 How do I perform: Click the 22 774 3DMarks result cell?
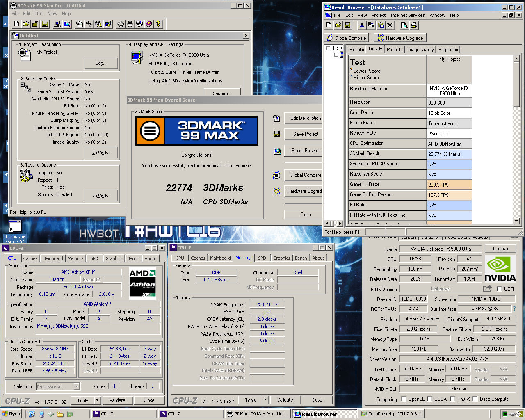point(450,154)
